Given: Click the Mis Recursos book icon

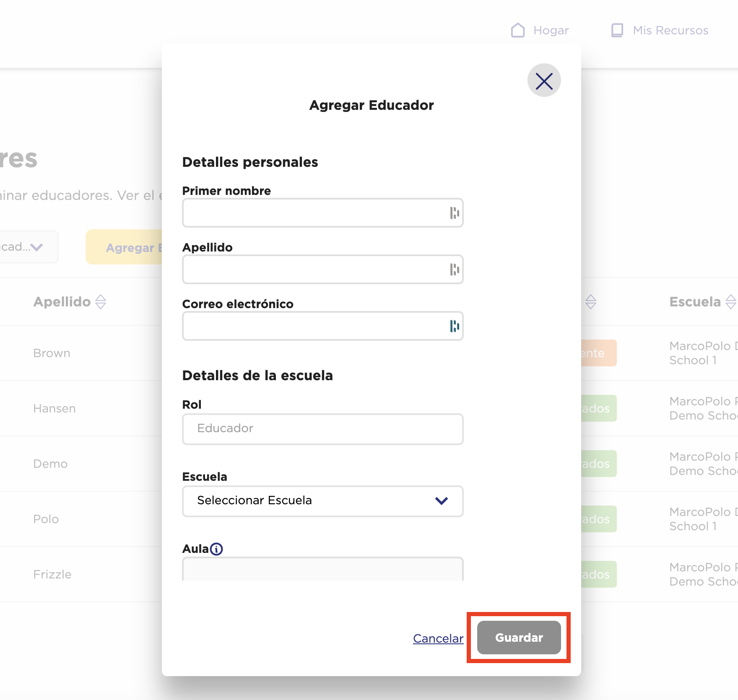Looking at the screenshot, I should [x=617, y=30].
